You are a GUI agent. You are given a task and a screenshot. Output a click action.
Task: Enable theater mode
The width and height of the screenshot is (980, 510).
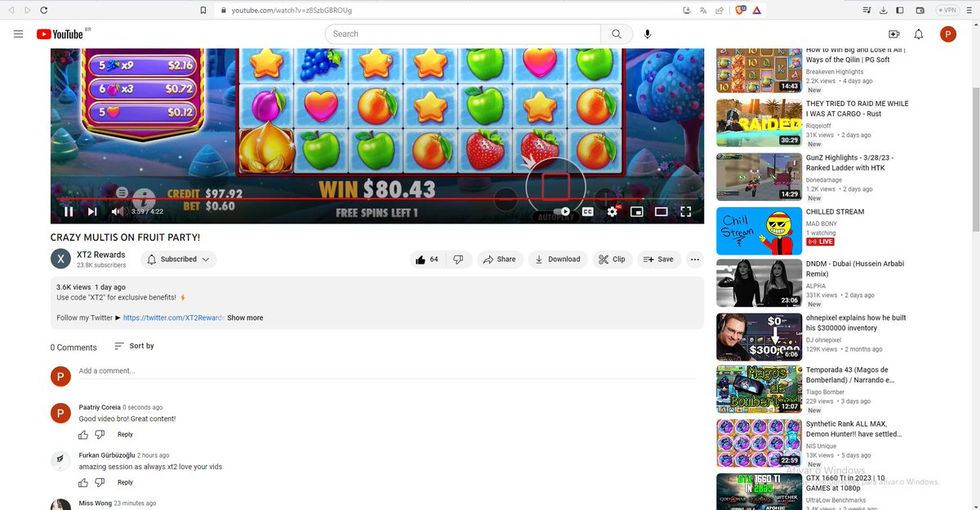tap(661, 211)
